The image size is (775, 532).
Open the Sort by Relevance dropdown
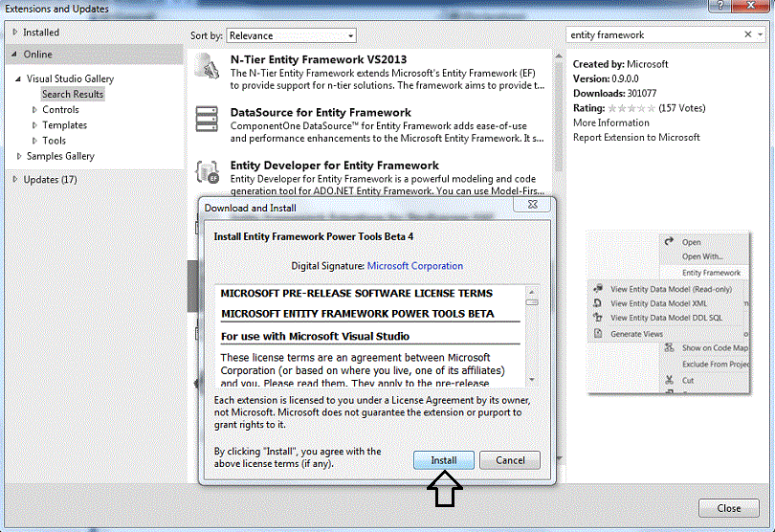click(291, 35)
